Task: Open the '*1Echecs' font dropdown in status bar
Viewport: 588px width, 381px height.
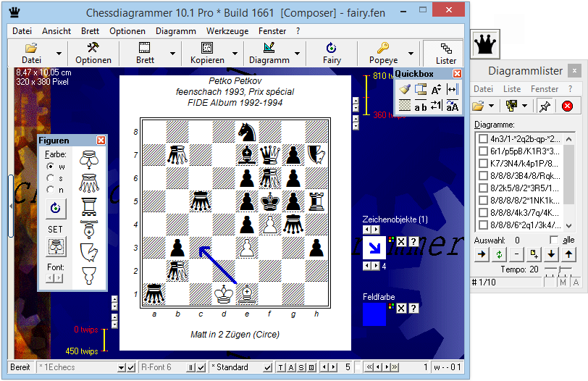Action: coord(121,367)
